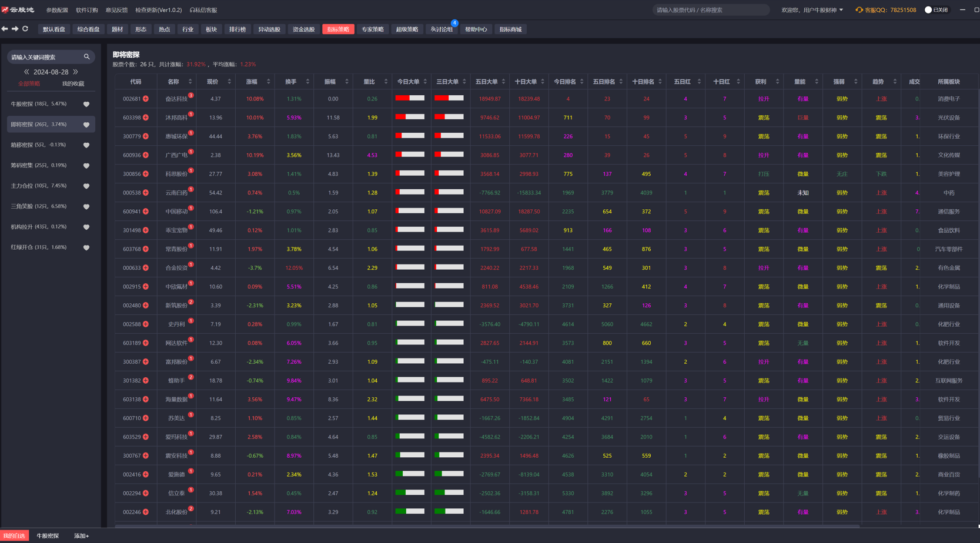Switch to the 指标策略 tab

coord(339,29)
